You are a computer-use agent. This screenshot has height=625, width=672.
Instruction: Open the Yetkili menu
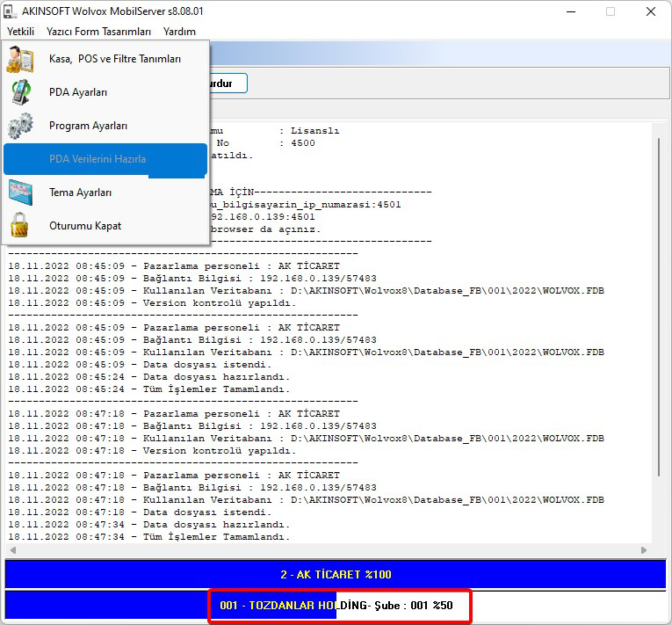click(20, 32)
